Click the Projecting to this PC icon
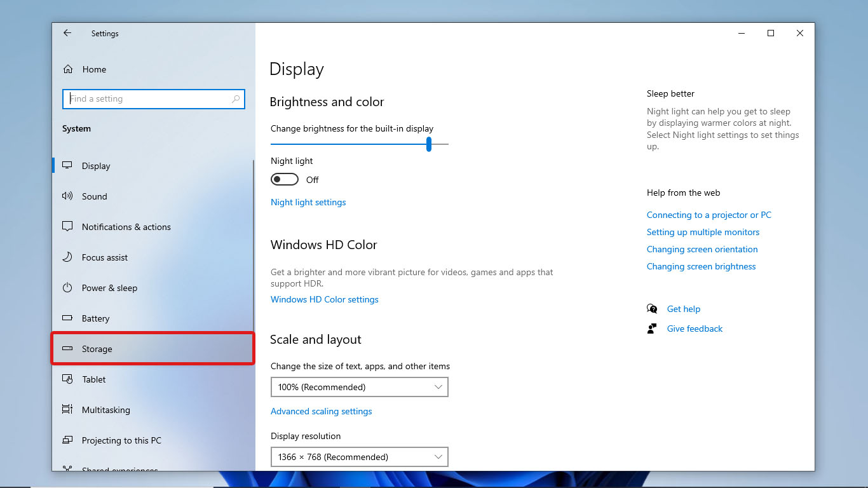 click(67, 440)
